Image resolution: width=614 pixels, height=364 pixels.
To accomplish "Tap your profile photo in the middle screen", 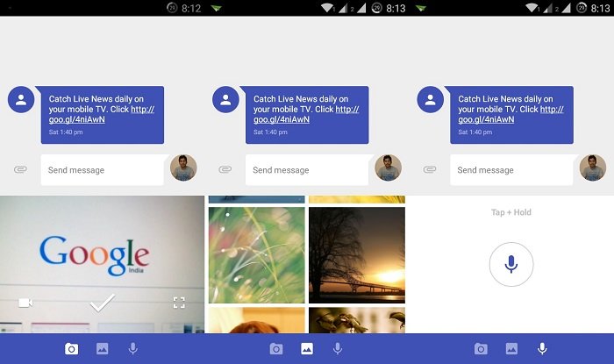I will click(388, 168).
